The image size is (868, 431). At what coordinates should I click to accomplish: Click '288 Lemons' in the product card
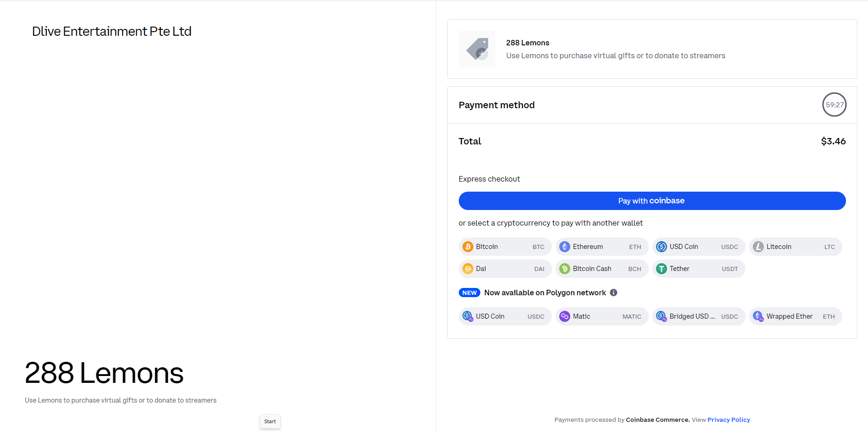coord(528,43)
